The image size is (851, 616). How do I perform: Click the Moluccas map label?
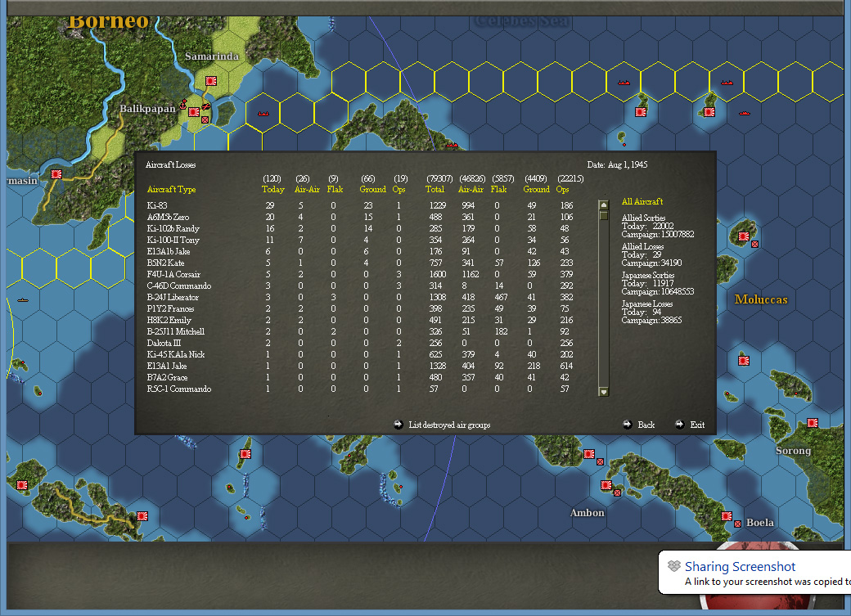tap(761, 299)
